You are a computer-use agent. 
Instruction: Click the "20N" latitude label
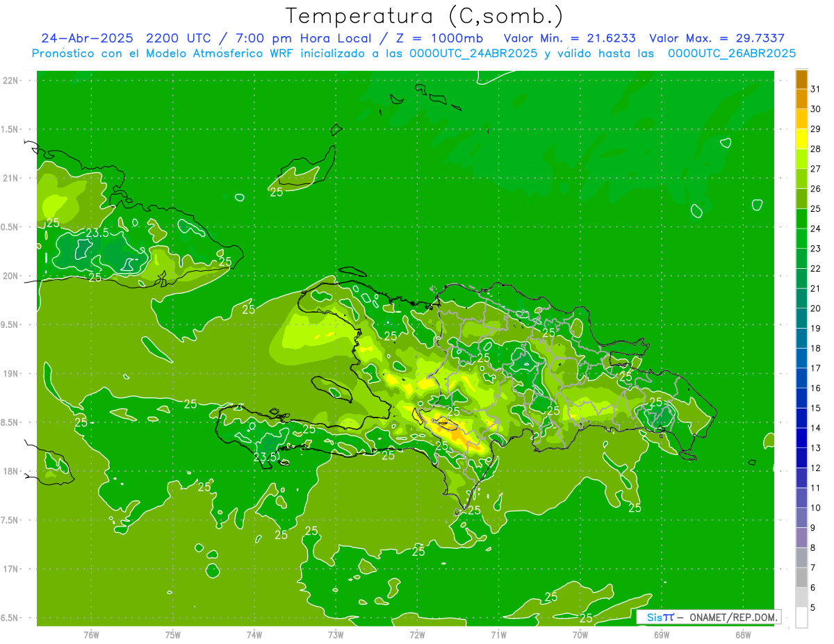pyautogui.click(x=11, y=276)
